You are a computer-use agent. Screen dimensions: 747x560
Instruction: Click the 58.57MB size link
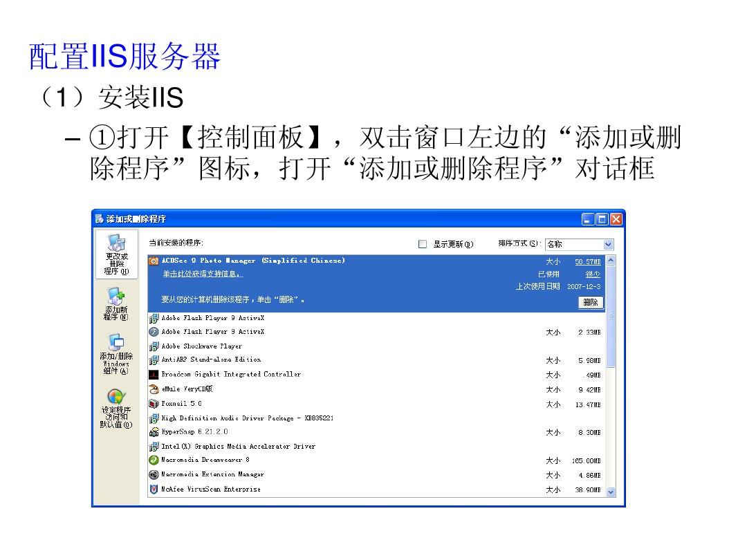(587, 261)
